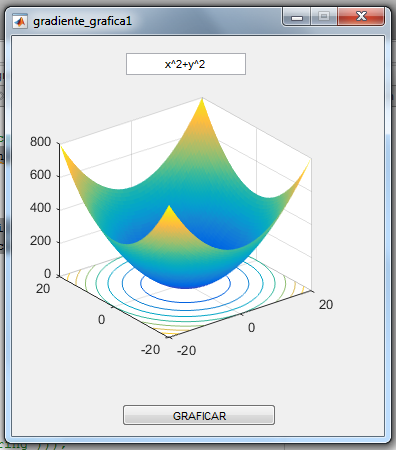Click the topmost yellow peak of the surface
The width and height of the screenshot is (396, 450).
(x=202, y=107)
